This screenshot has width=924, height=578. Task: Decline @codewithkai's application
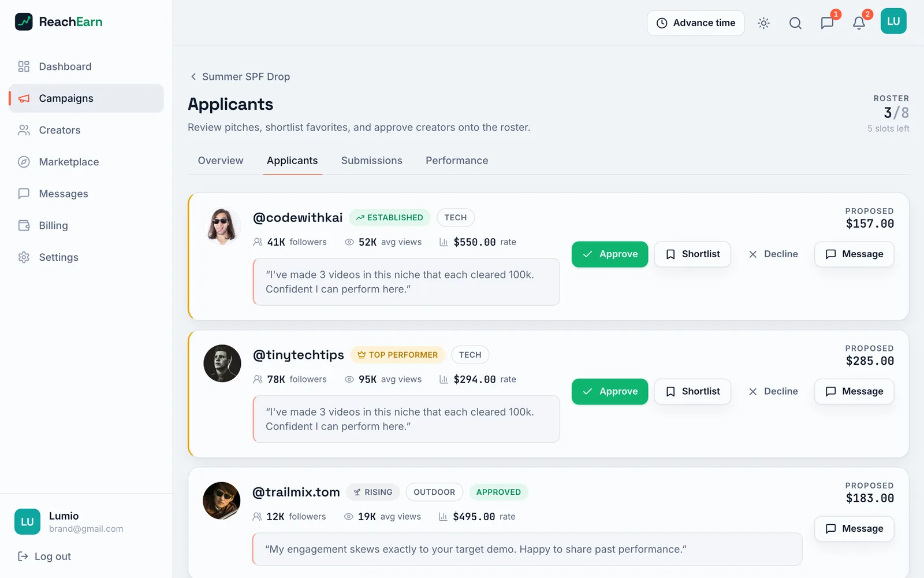tap(773, 254)
